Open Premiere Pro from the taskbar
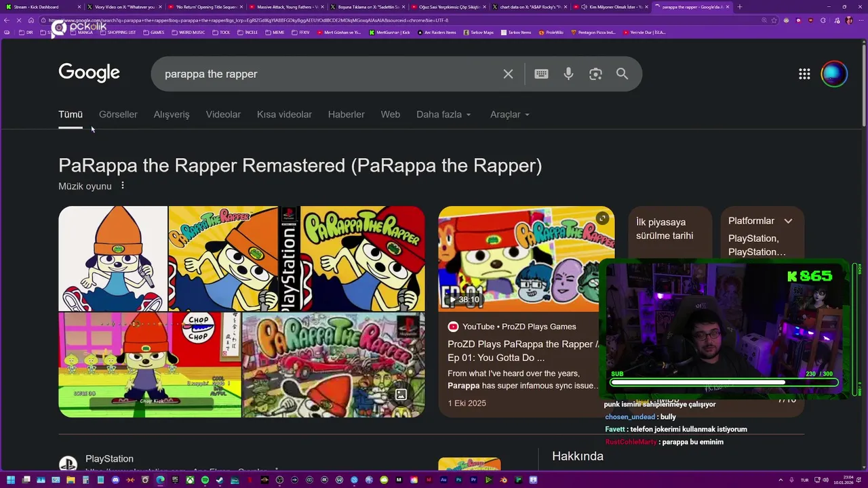Screen dimensions: 868x488 pos(473,480)
